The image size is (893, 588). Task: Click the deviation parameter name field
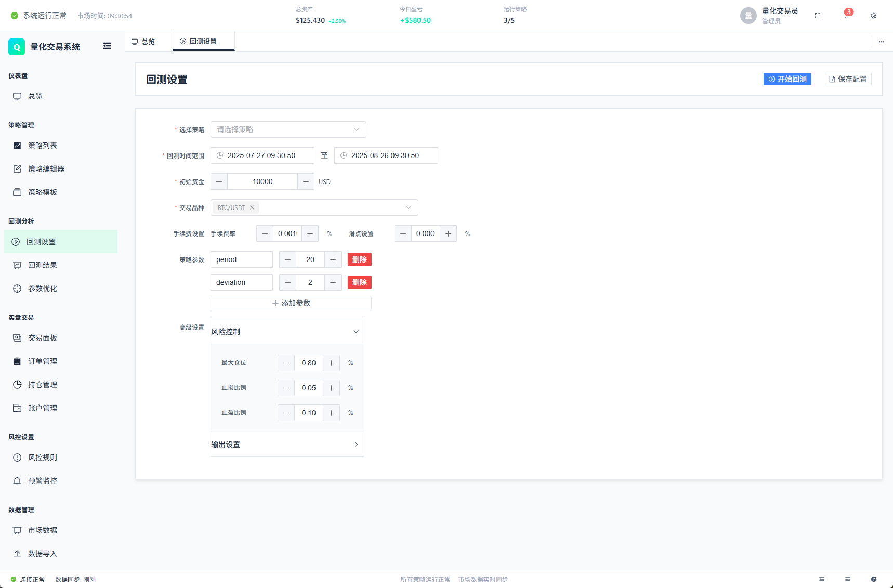tap(242, 282)
